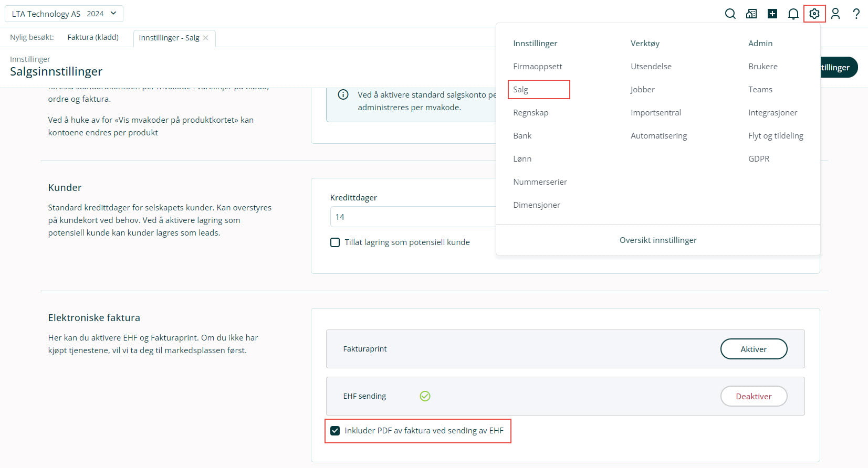Open the search magnifier icon
The height and width of the screenshot is (468, 868).
730,14
